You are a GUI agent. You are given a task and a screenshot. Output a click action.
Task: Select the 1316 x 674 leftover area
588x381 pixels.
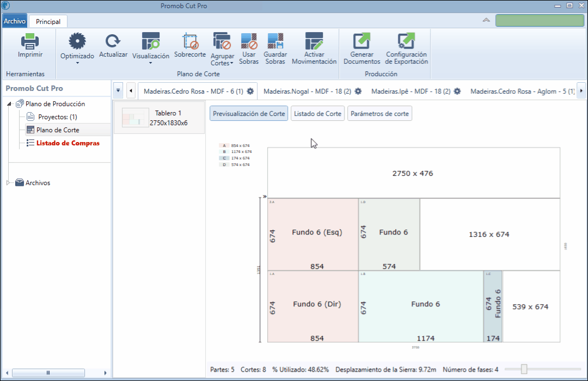tap(490, 235)
